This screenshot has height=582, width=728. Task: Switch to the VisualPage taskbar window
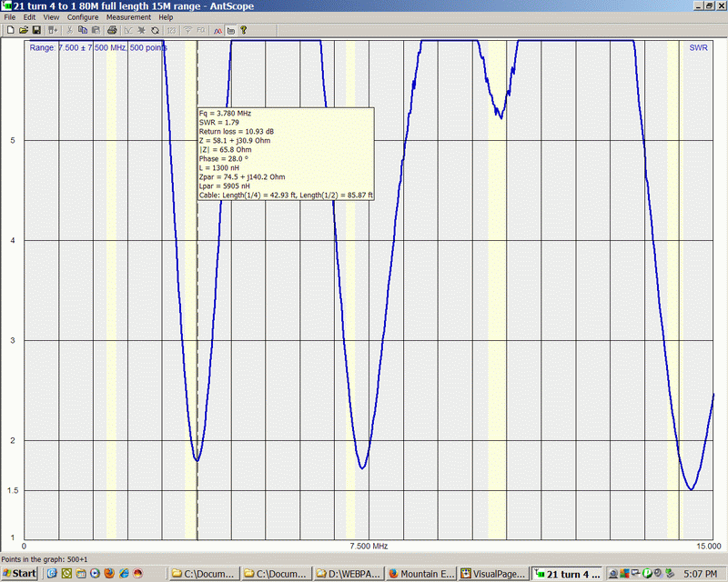[492, 574]
